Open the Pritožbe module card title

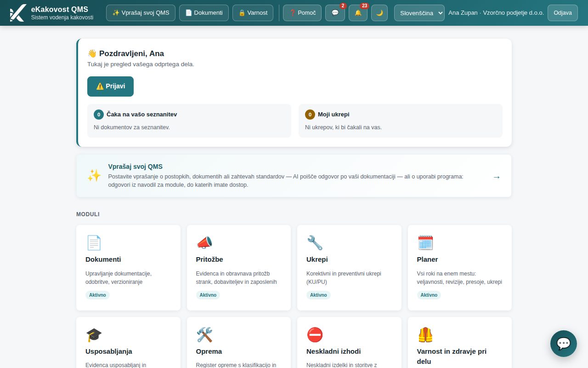[209, 259]
